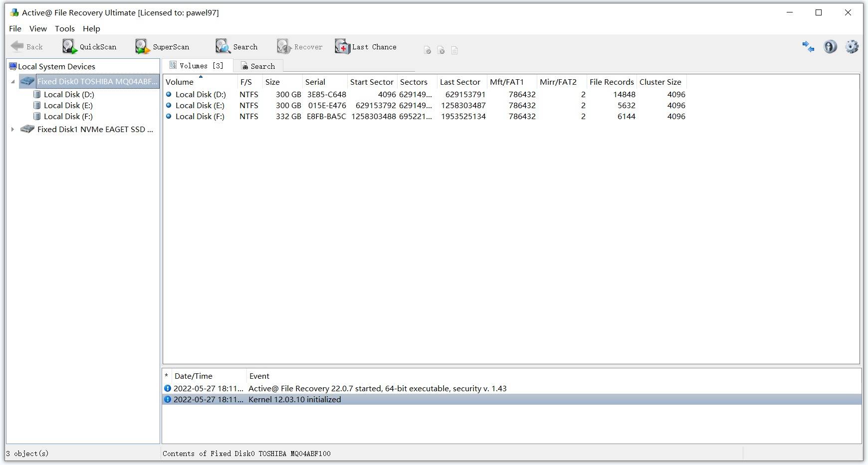Start a SuperScan from the toolbar
The height and width of the screenshot is (465, 868).
click(x=162, y=47)
